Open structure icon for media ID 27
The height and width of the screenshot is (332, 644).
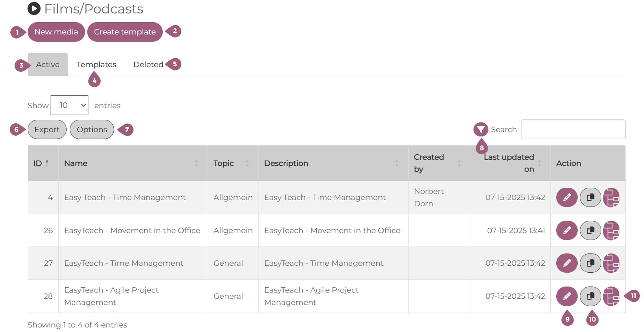[611, 263]
